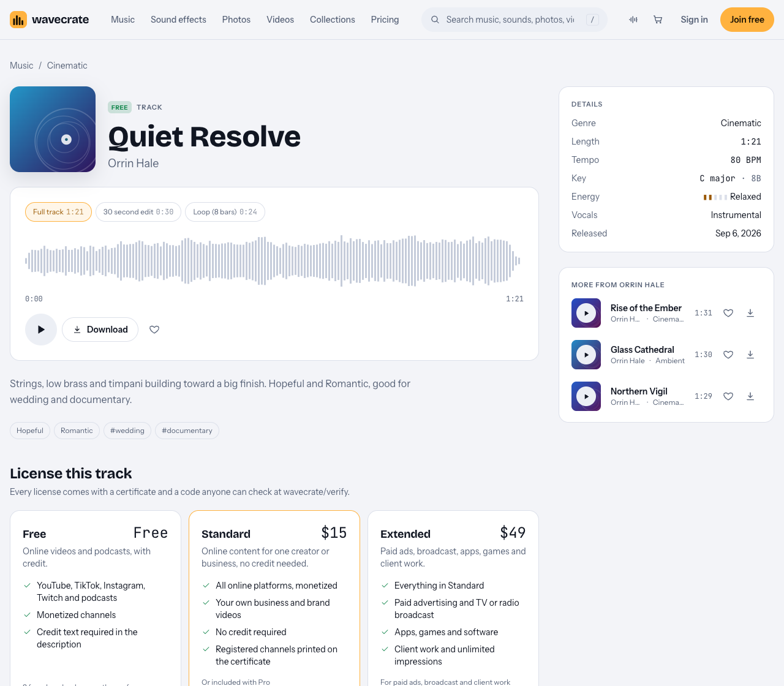Open the #wedding tag
Screen dimensions: 784x686
coord(127,431)
